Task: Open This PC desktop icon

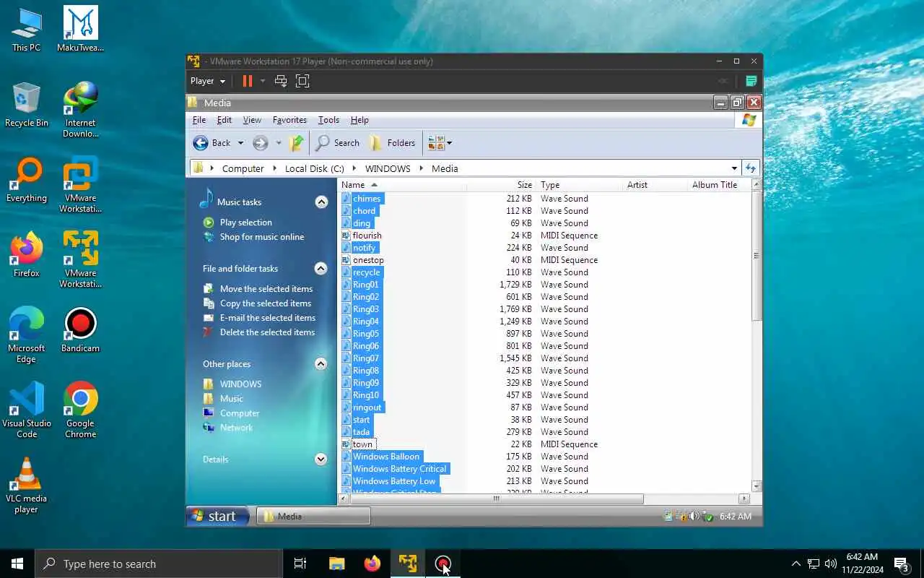Action: tap(26, 30)
